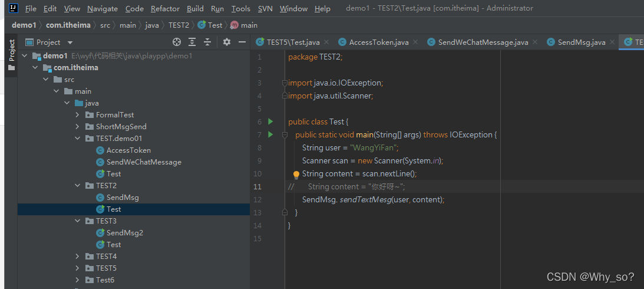Viewport: 644px width, 289px height.
Task: Click the Expand All icon in Project panel
Action: click(x=192, y=42)
